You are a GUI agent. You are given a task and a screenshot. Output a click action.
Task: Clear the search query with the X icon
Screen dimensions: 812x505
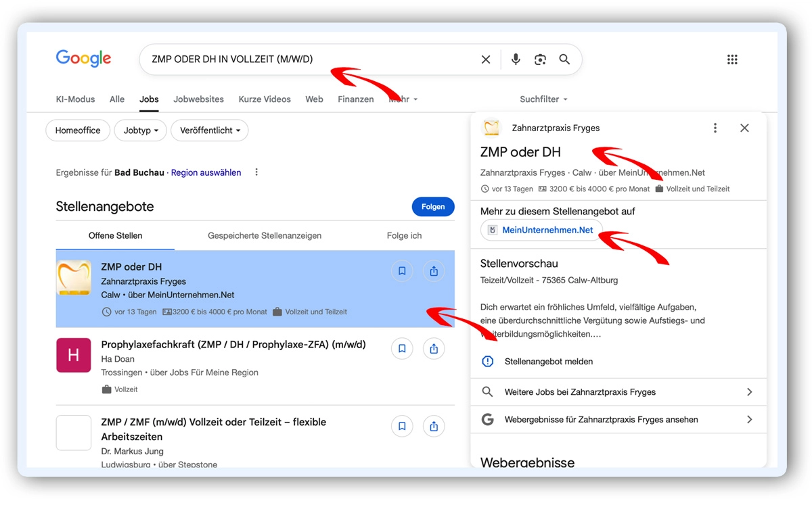click(x=486, y=59)
